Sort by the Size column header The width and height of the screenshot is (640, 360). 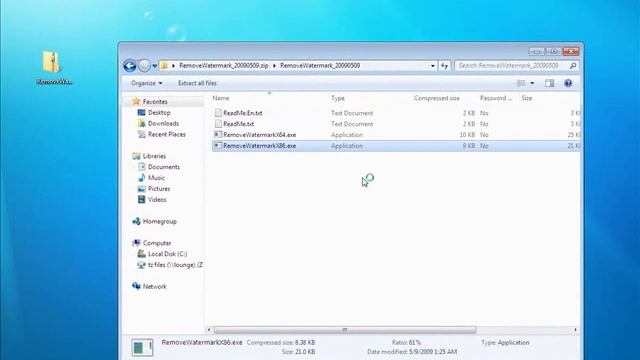tap(527, 98)
